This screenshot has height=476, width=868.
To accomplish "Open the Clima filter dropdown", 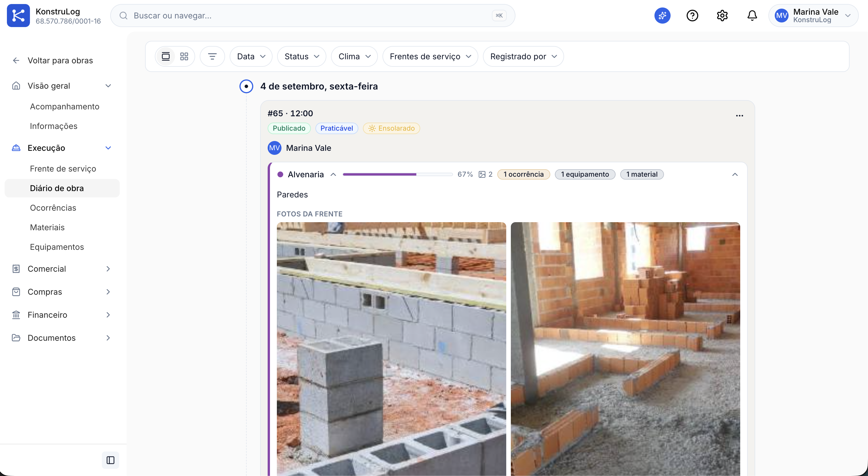I will point(354,56).
